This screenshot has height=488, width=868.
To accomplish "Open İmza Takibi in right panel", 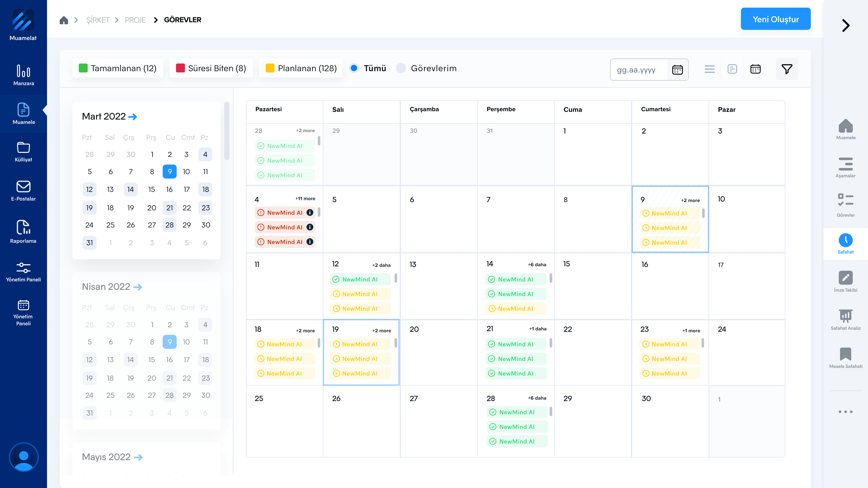I will pos(845,281).
